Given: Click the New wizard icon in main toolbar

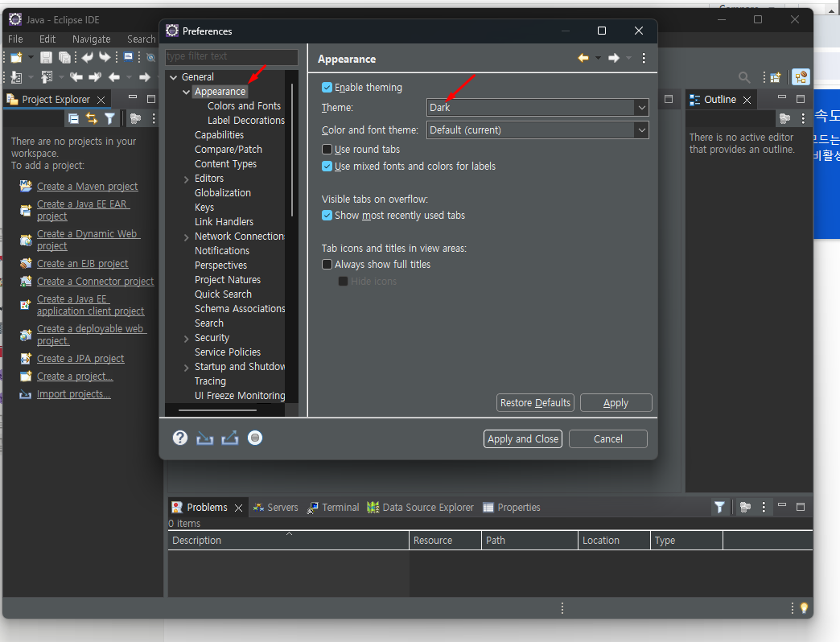Looking at the screenshot, I should 16,57.
